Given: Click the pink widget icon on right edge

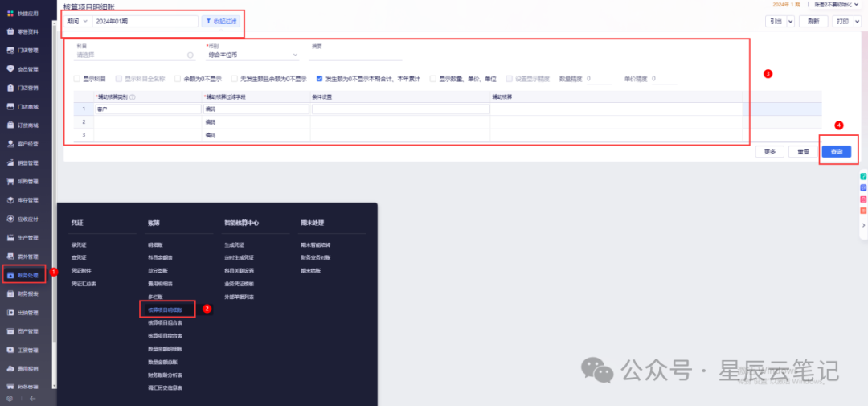Looking at the screenshot, I should point(863,199).
